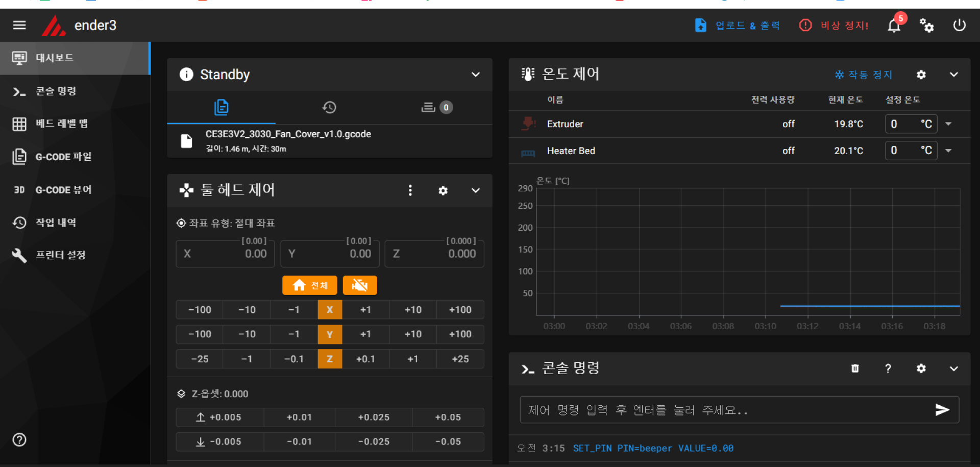Open interface settings gears icon
The image size is (980, 467).
(x=926, y=26)
